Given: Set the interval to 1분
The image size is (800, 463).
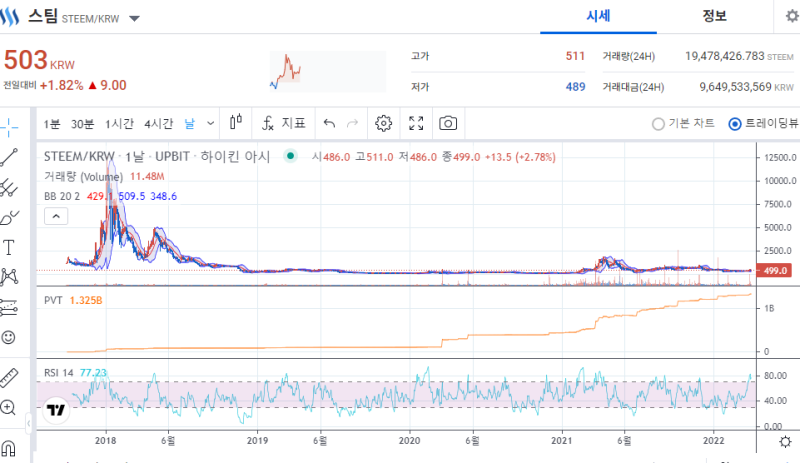Looking at the screenshot, I should 52,124.
